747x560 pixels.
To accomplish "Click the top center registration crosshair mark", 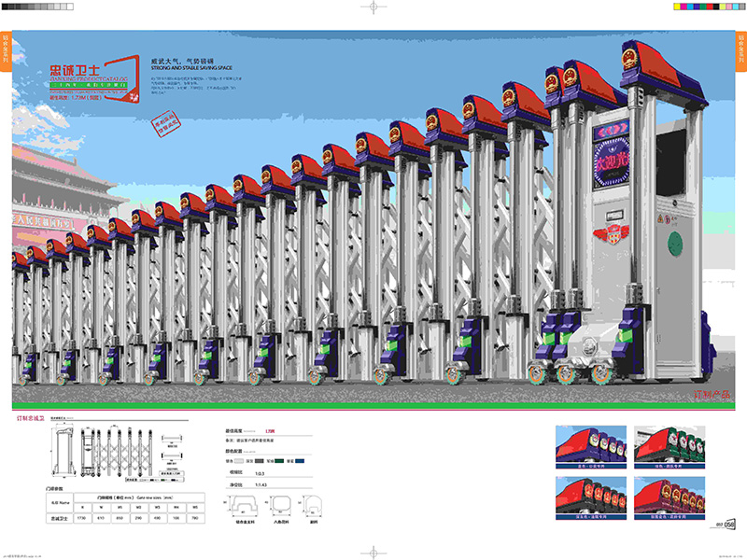I will tap(373, 7).
